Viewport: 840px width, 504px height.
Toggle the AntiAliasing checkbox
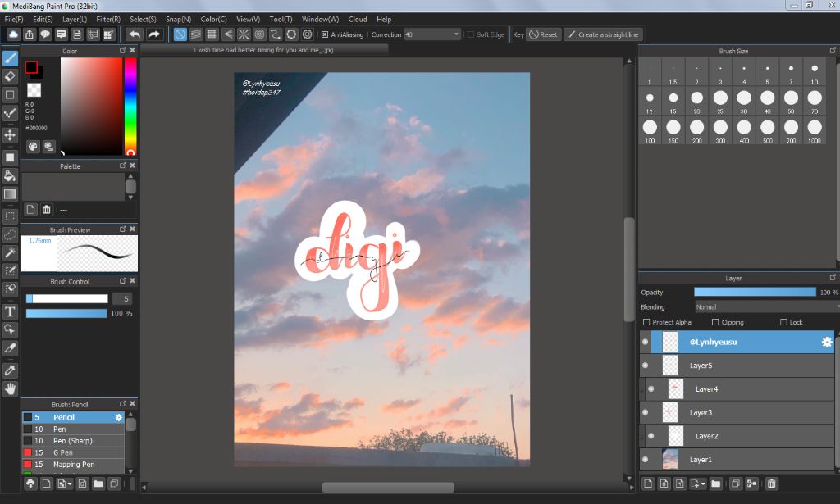325,34
